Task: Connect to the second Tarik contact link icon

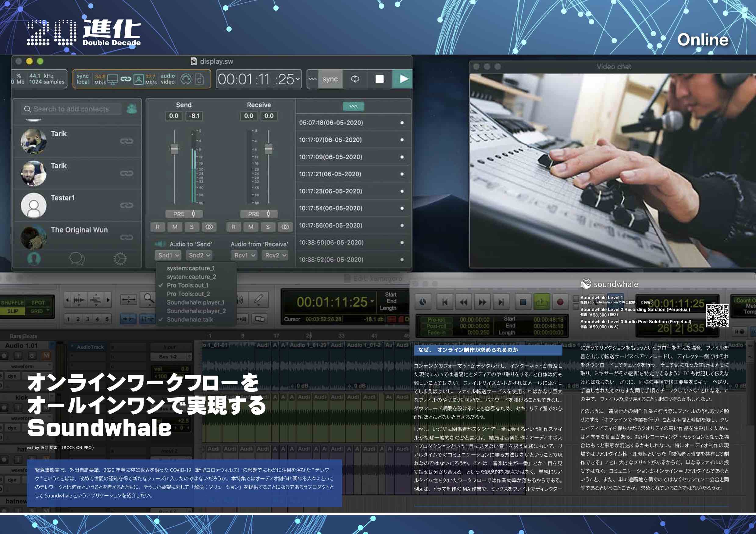Action: [x=127, y=173]
